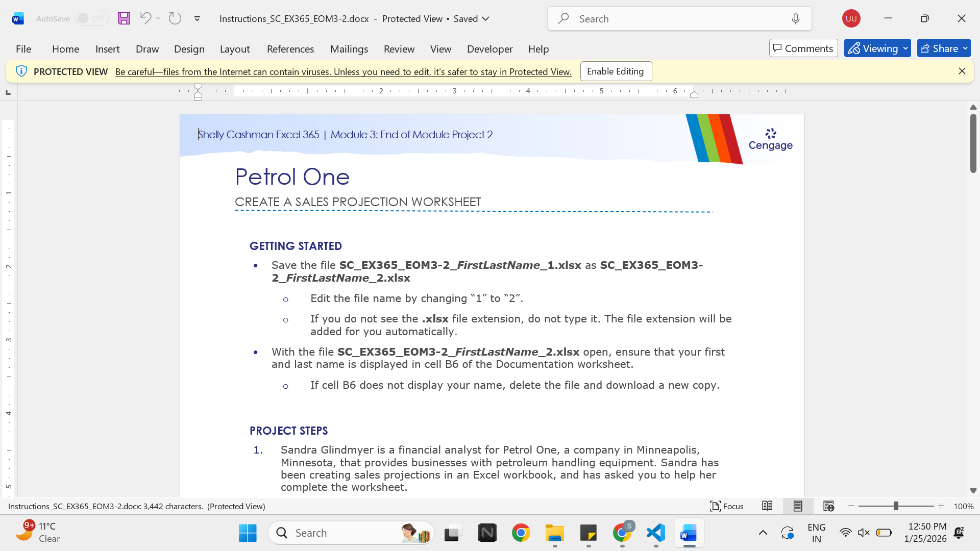
Task: Click the Wi-Fi network icon in tray
Action: (x=845, y=533)
